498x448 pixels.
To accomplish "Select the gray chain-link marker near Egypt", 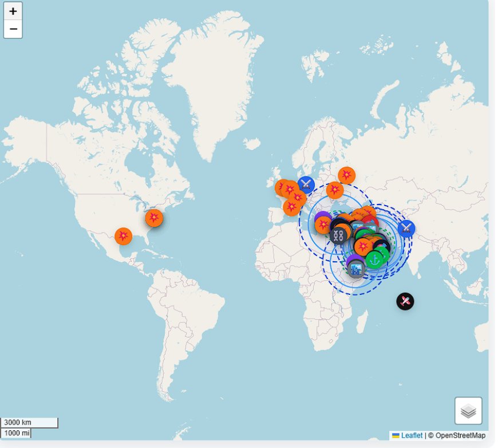I will 338,235.
